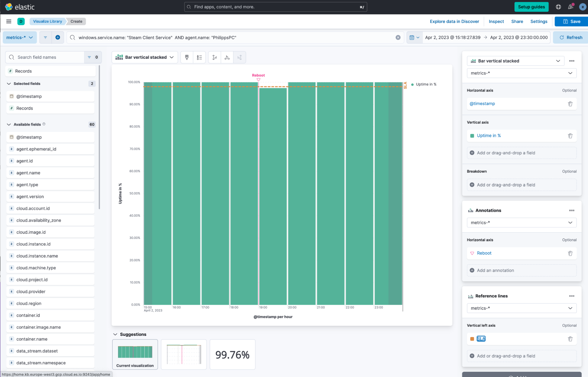588x377 pixels.
Task: Open the Annotations layer options menu
Action: coord(572,210)
